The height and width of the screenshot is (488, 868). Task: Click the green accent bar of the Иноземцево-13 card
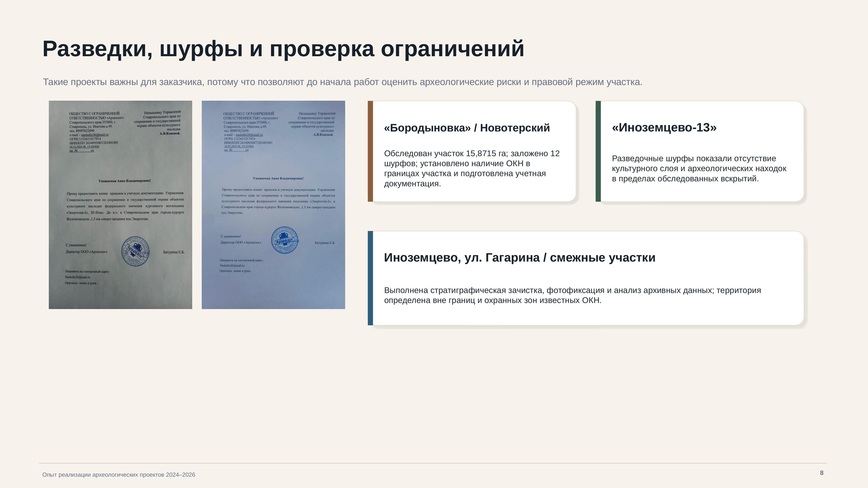click(x=598, y=151)
